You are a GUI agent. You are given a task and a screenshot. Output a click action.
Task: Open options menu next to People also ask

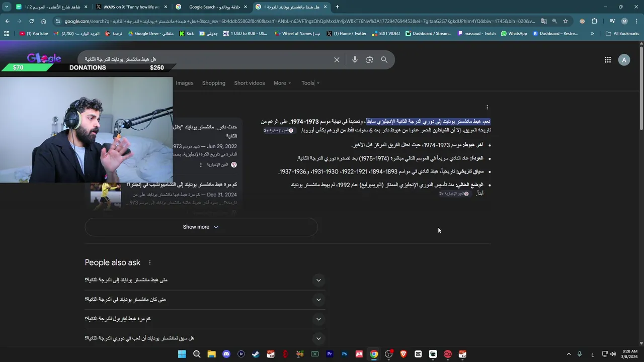click(149, 262)
